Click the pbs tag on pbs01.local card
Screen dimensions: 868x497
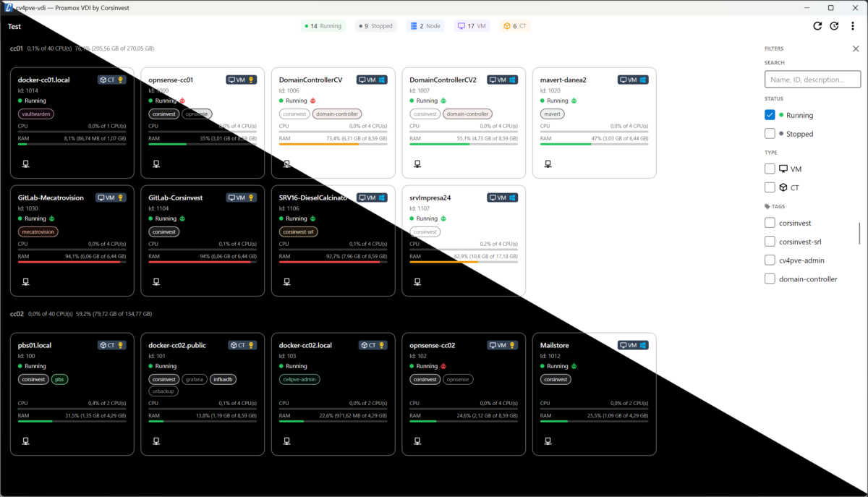point(60,379)
